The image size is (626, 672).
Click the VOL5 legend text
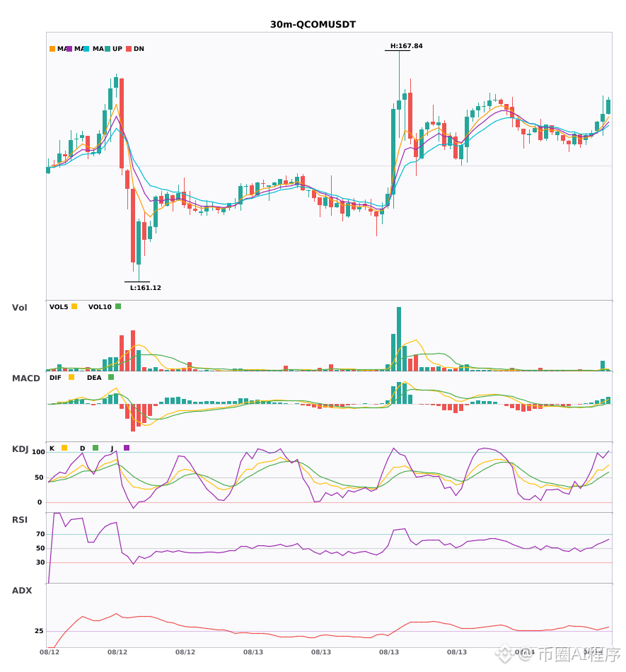click(59, 307)
